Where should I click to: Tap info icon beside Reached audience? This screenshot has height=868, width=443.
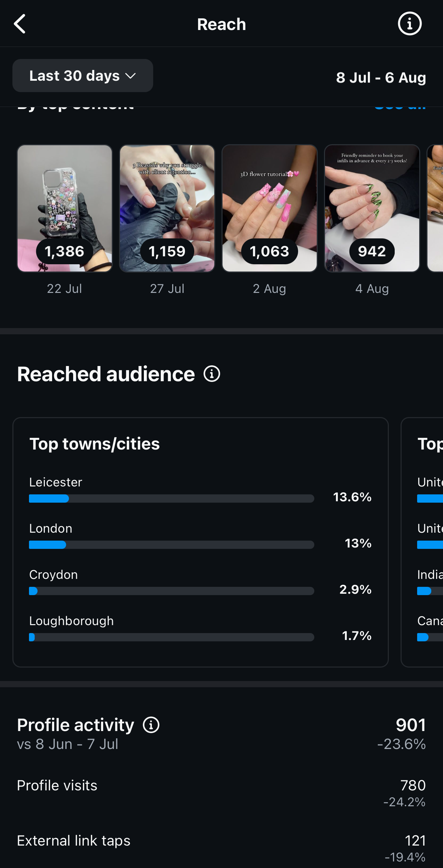(x=211, y=374)
